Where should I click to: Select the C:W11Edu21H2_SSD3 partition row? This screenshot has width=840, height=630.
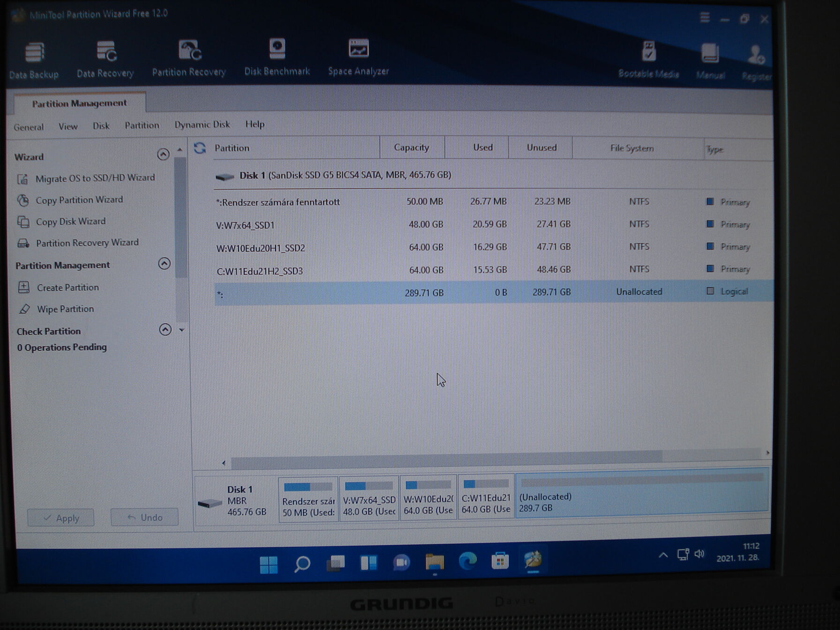pyautogui.click(x=493, y=270)
